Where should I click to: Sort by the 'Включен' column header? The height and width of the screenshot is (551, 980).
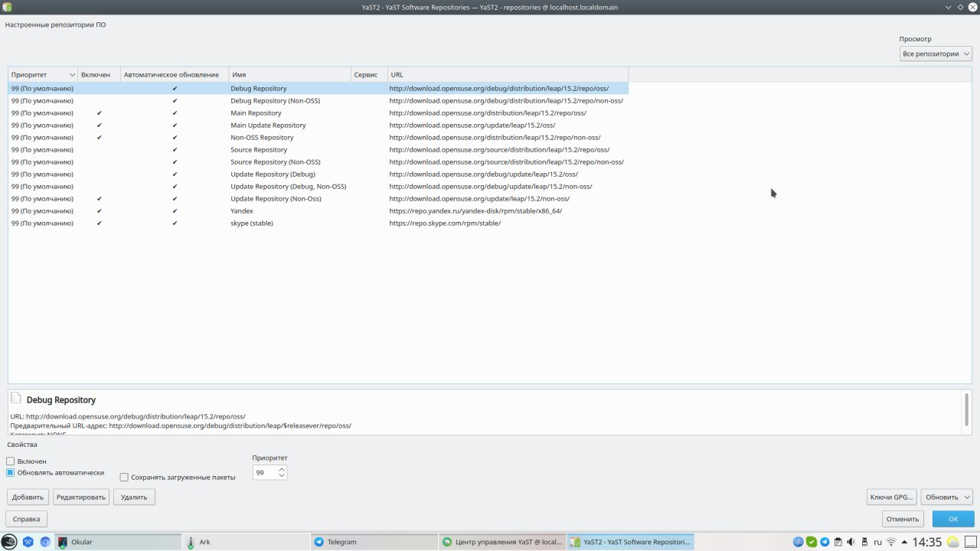click(x=99, y=75)
